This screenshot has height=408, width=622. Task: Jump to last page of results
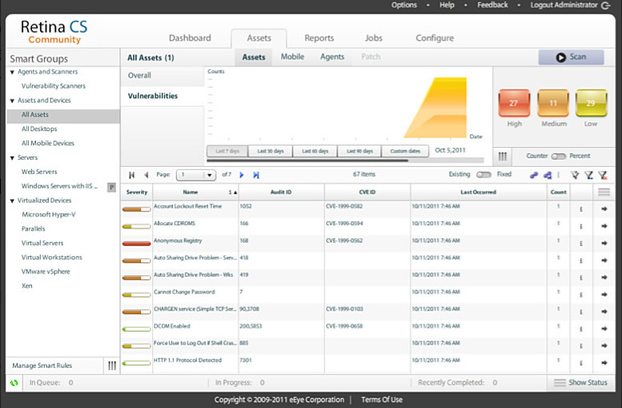tap(256, 175)
